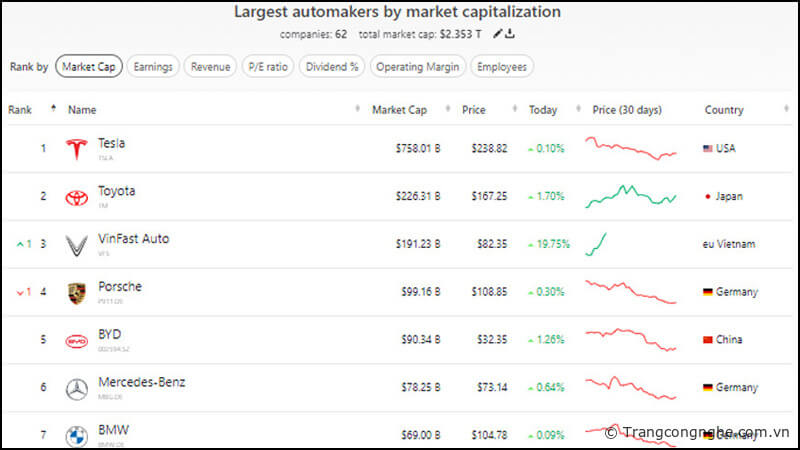Open the BMW company link
800x450 pixels.
tap(113, 430)
